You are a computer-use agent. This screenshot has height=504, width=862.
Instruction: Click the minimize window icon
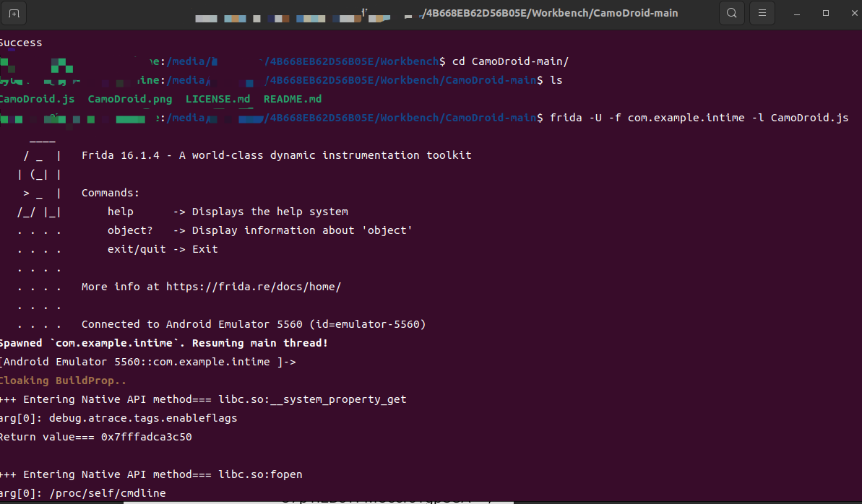pyautogui.click(x=796, y=13)
